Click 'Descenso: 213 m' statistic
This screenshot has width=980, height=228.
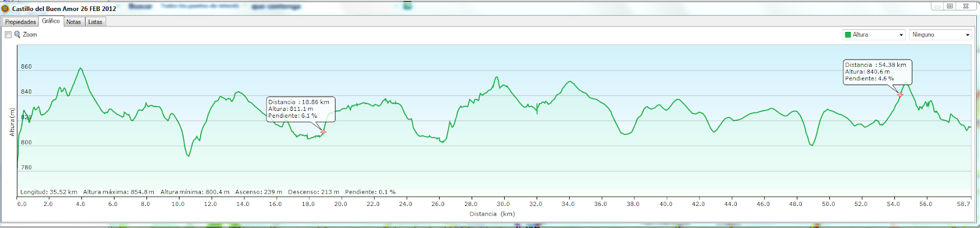pyautogui.click(x=313, y=192)
